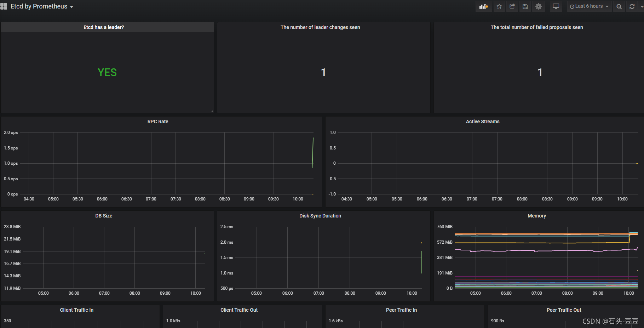Click the 1.6 kBs Peer Traffic In label
Viewport: 644px width, 328px height.
coord(336,321)
